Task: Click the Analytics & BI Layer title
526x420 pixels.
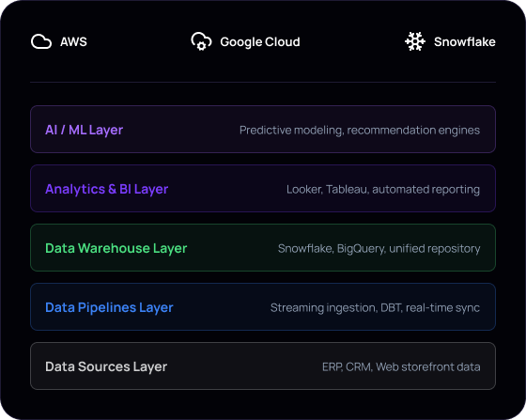Action: point(107,189)
